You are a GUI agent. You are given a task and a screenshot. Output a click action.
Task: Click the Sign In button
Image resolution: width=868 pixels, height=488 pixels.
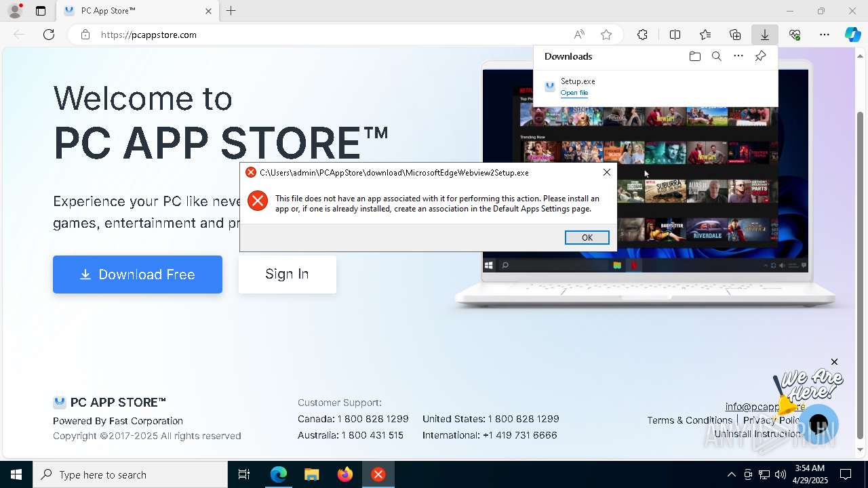click(x=288, y=274)
